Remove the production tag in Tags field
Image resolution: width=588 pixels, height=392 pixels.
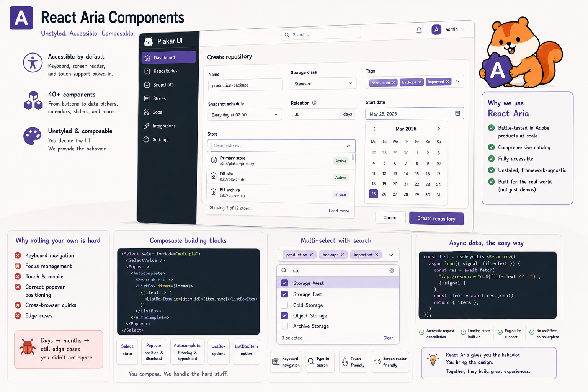tap(393, 83)
